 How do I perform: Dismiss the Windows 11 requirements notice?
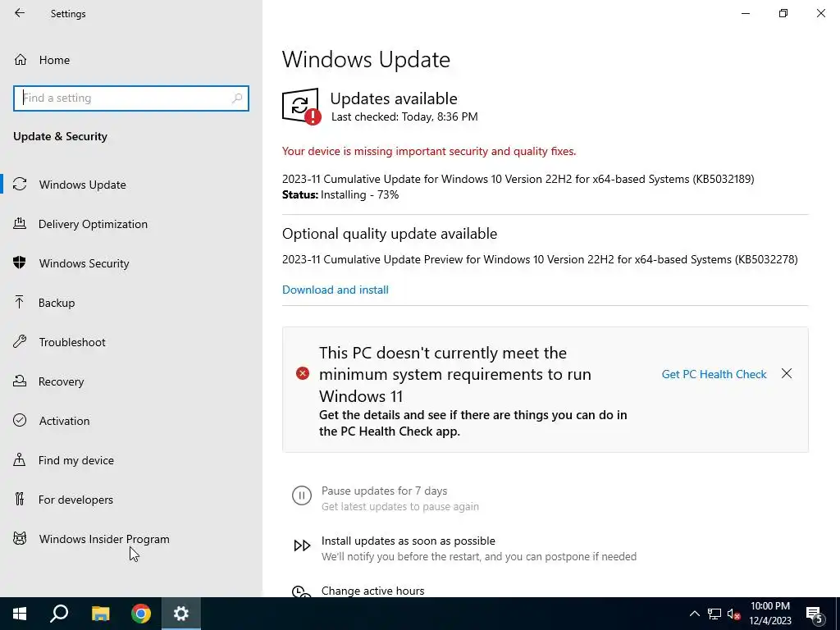tap(787, 373)
